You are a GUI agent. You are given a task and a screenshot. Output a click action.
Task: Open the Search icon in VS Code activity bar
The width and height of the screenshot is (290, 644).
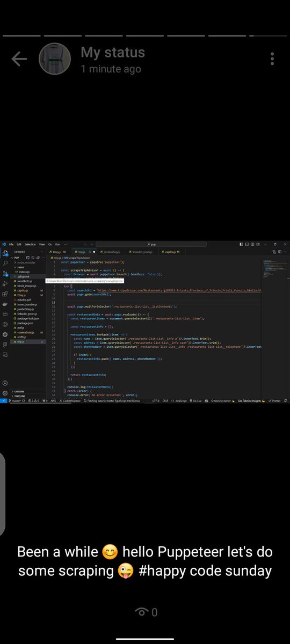5,263
